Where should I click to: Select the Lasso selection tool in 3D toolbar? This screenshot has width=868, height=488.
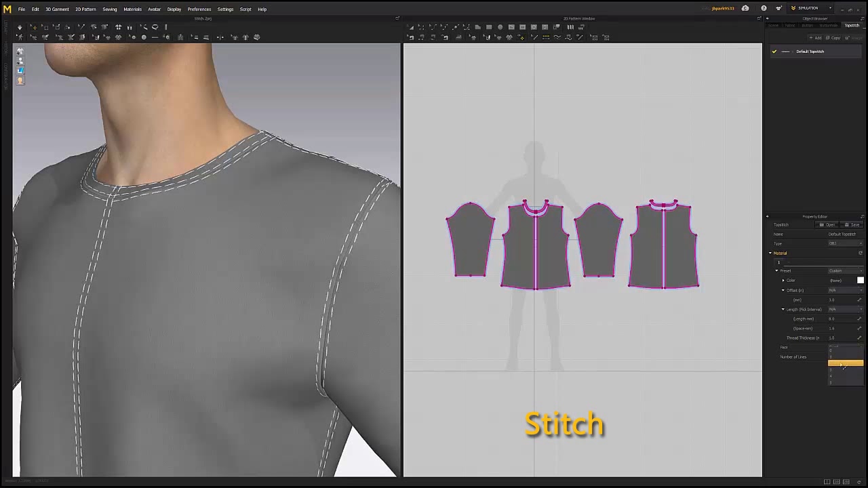click(155, 27)
